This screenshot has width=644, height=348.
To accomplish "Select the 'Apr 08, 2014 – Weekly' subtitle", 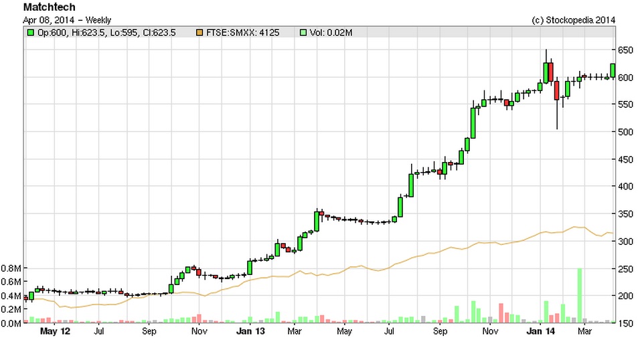I will coord(67,20).
